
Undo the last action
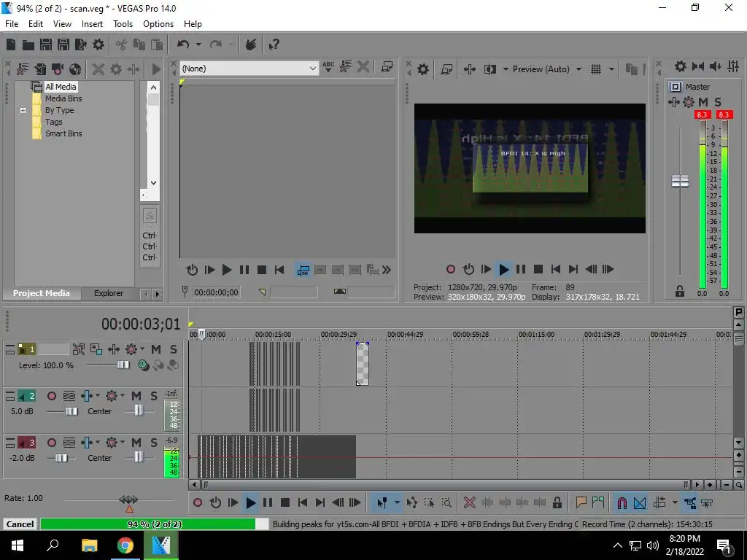183,44
